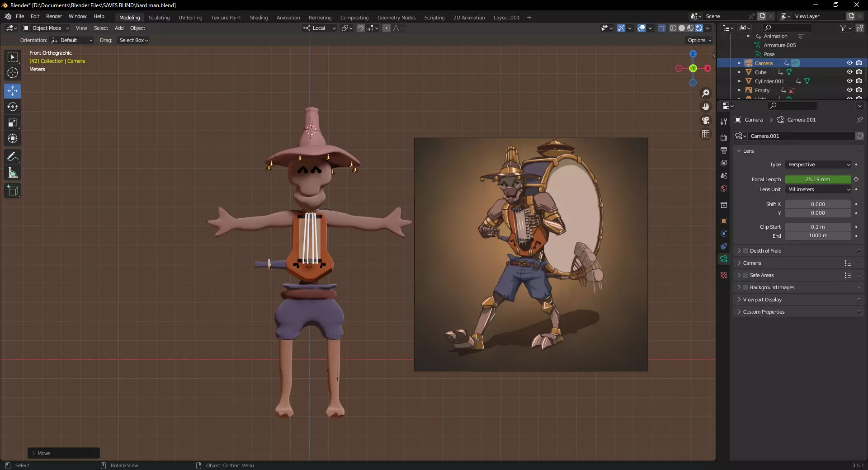Image resolution: width=868 pixels, height=470 pixels.
Task: Toggle visibility eye for Cylinder.001 in the outliner
Action: pyautogui.click(x=849, y=81)
